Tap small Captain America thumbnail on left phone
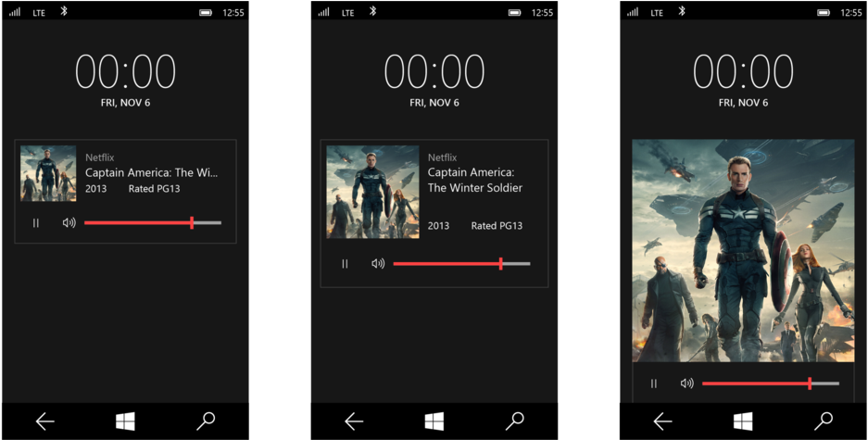This screenshot has width=868, height=440. [48, 174]
